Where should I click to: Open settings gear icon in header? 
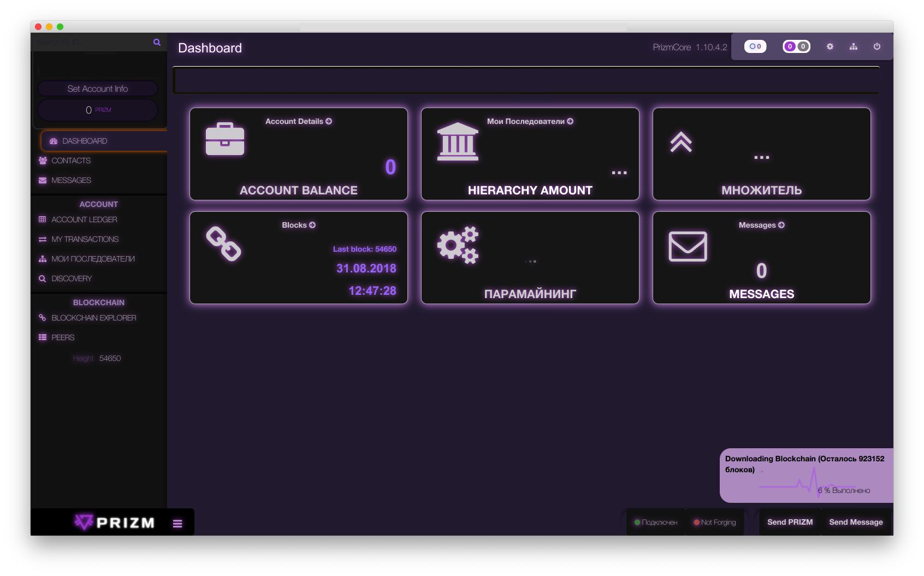click(x=830, y=46)
